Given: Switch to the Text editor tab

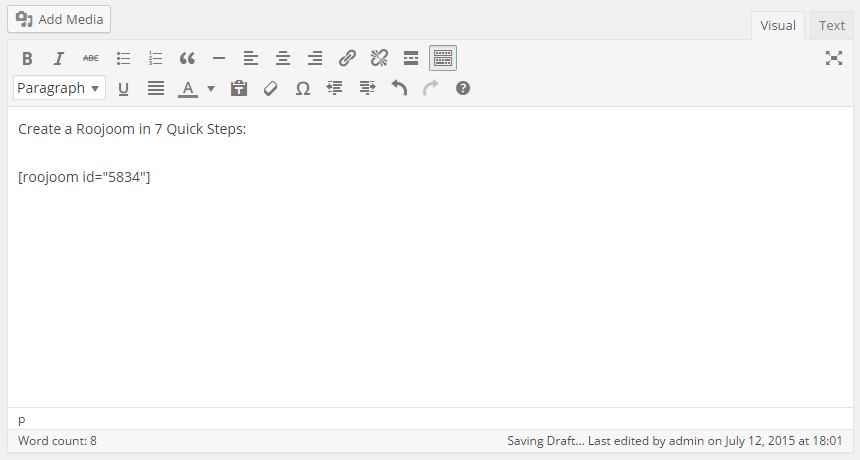Looking at the screenshot, I should tap(831, 25).
